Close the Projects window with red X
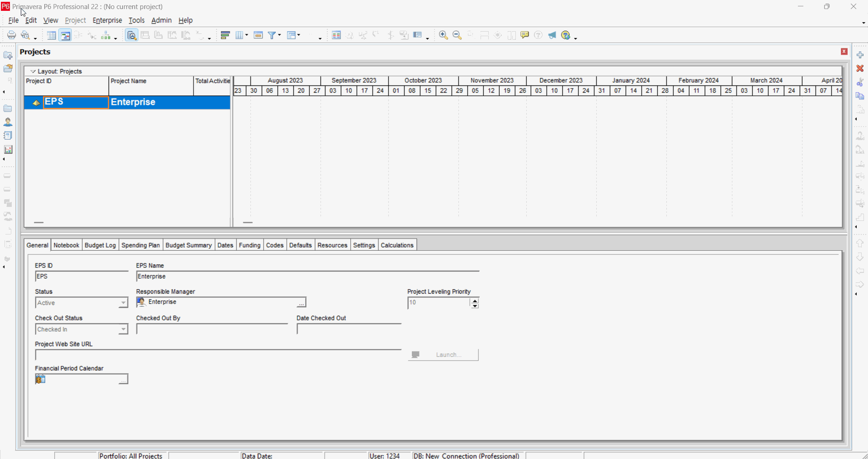This screenshot has height=459, width=868. coord(844,52)
